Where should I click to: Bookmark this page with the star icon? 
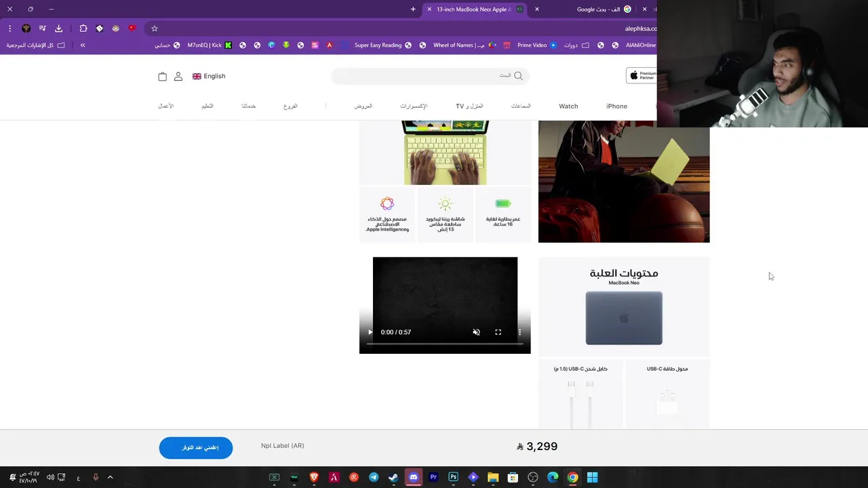[x=155, y=28]
